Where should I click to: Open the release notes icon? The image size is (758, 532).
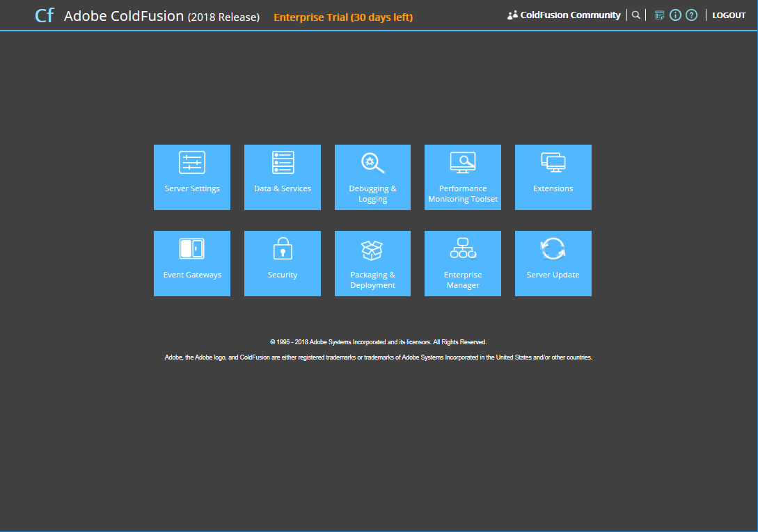click(x=658, y=15)
